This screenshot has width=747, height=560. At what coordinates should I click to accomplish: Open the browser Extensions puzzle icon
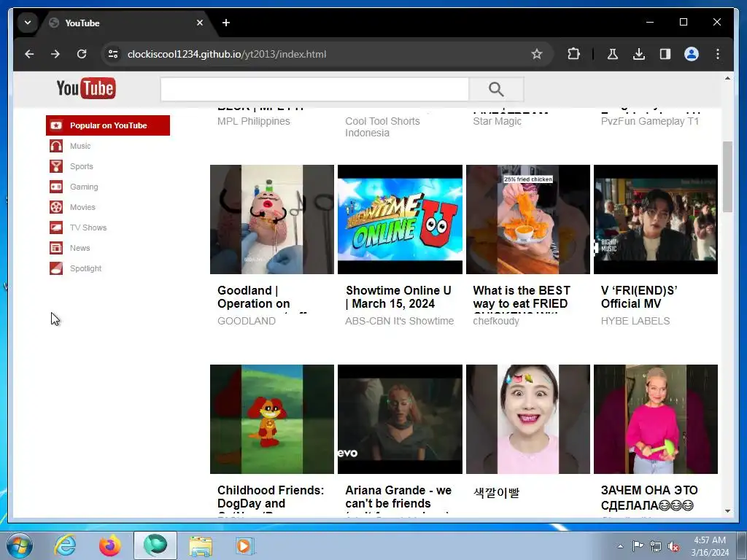[x=573, y=54]
